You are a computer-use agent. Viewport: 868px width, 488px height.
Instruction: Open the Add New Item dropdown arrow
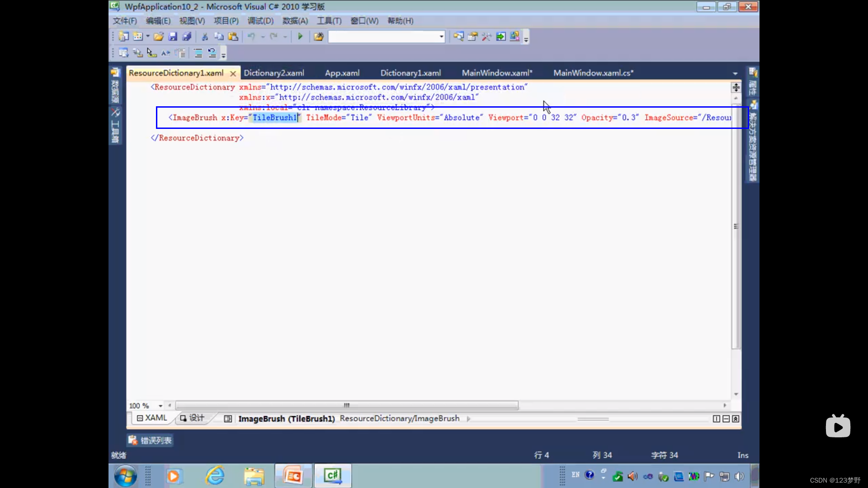tap(148, 37)
